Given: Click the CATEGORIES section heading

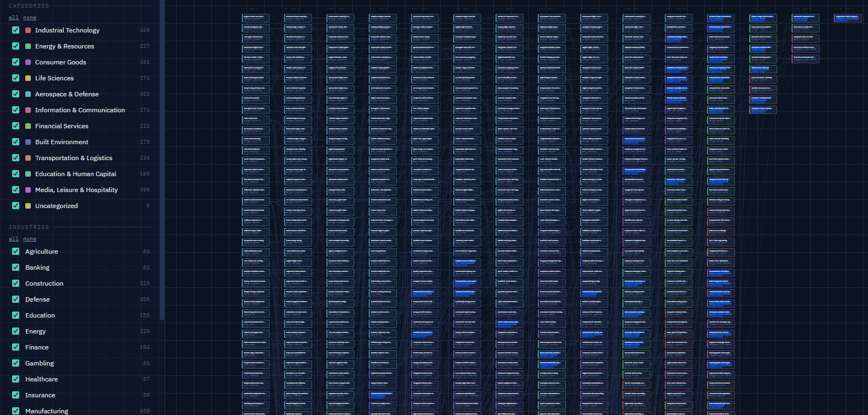Looking at the screenshot, I should (x=29, y=6).
